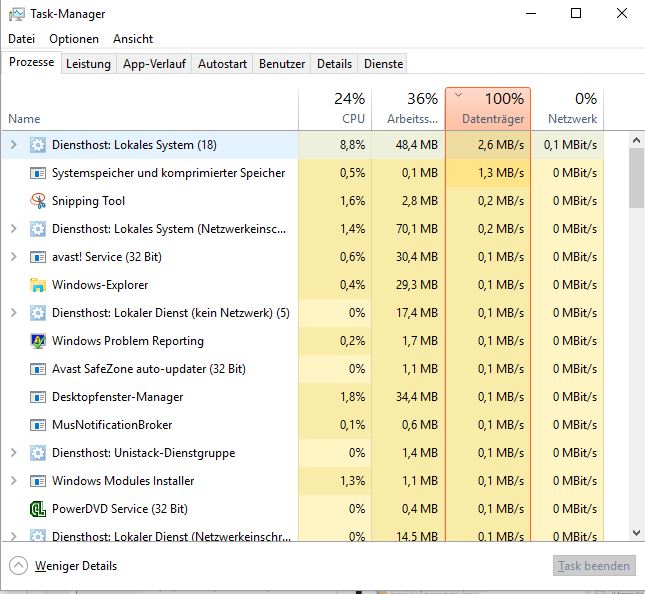
Task: Click the vertical scrollbar thumb
Action: pyautogui.click(x=636, y=179)
